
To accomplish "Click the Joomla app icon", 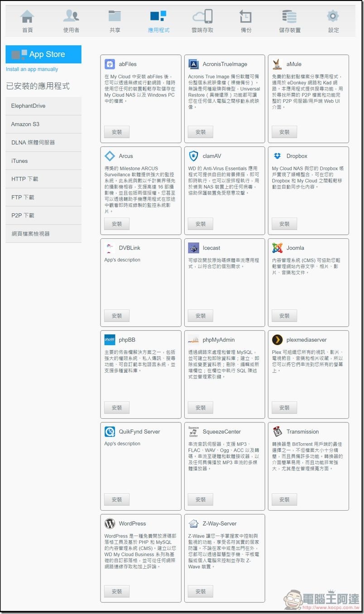I will click(x=278, y=248).
